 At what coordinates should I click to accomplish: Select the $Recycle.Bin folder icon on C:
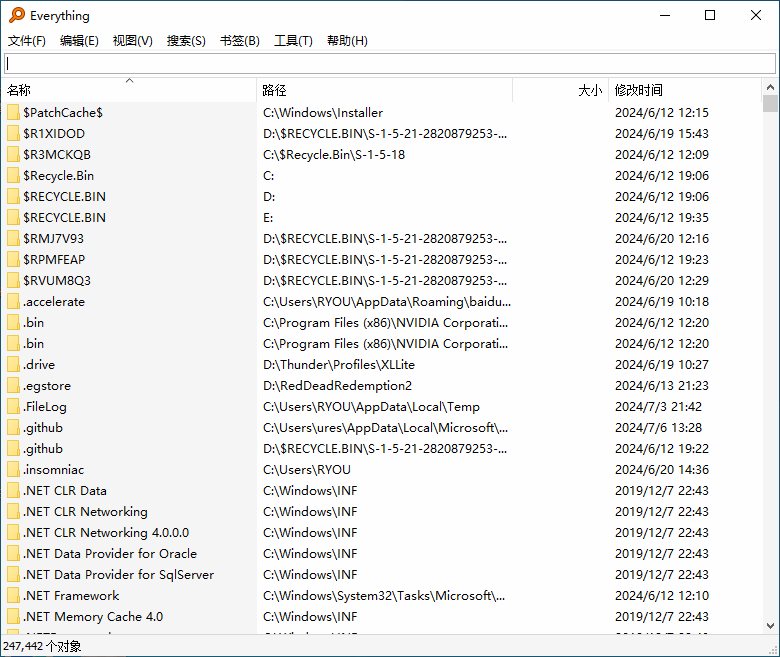coord(13,176)
